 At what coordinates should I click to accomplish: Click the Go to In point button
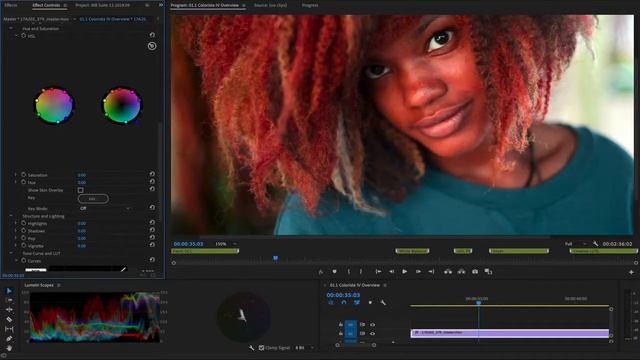coord(378,271)
